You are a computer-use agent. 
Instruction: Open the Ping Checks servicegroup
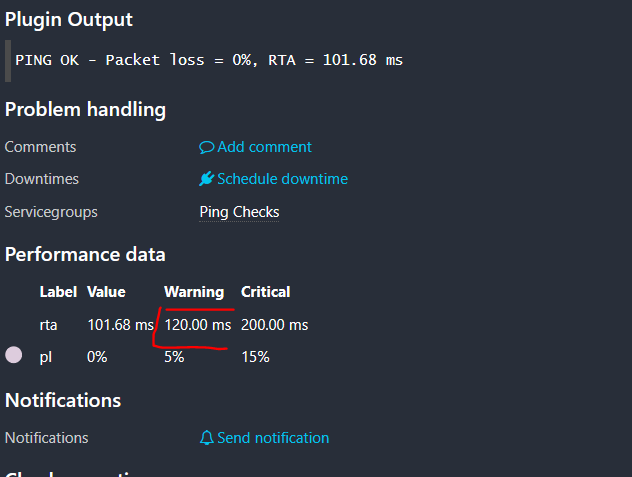tap(240, 212)
